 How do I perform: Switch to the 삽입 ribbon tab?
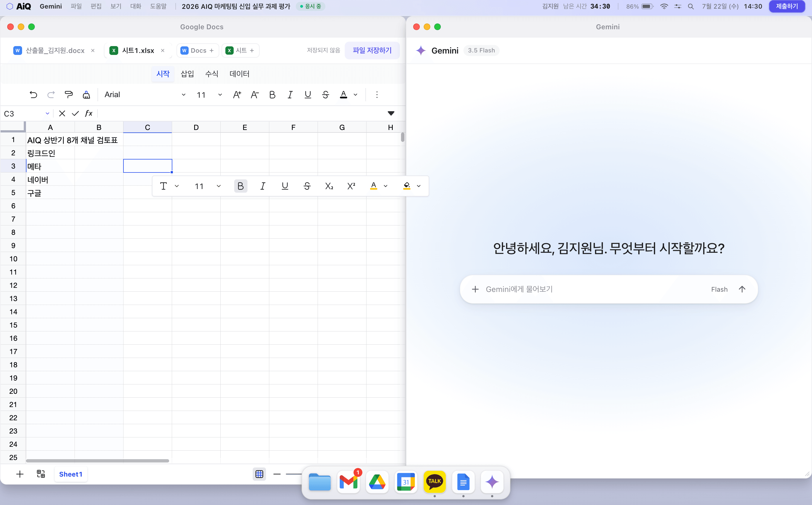point(187,74)
